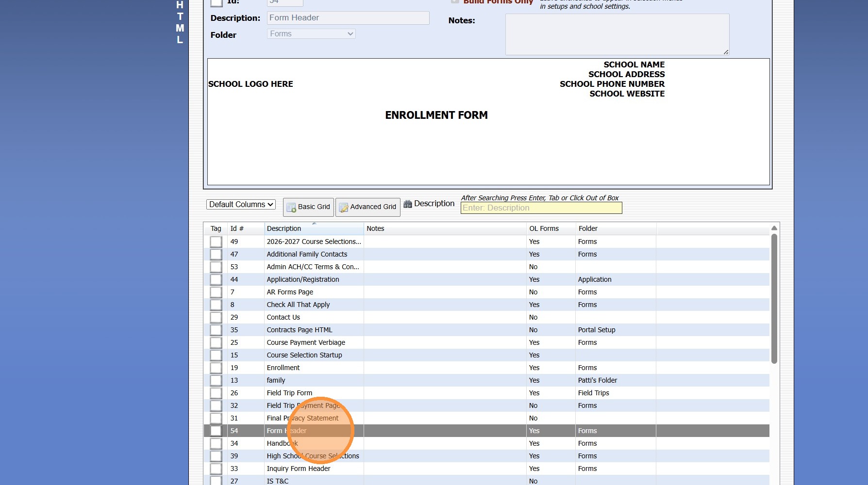Sort the grid by Description column header
This screenshot has width=868, height=485.
tap(314, 228)
